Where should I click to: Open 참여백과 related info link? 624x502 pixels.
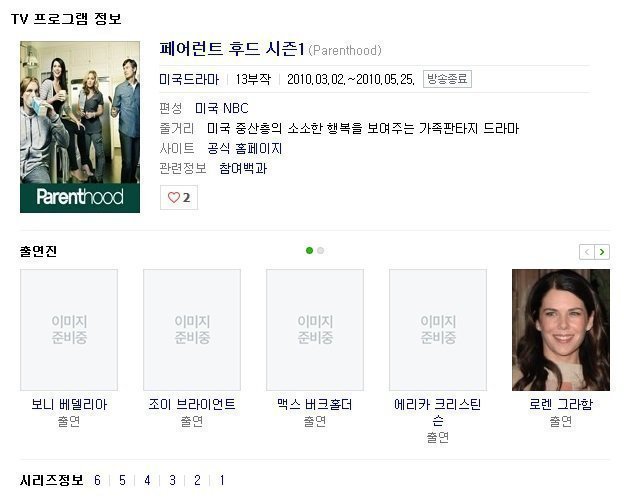tap(243, 168)
